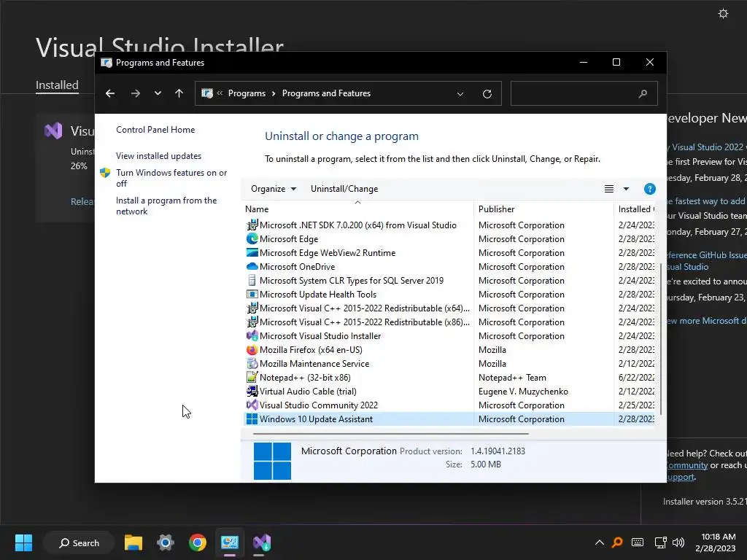Toggle theme in Visual Studio Installer window
The image size is (747, 560).
(723, 13)
